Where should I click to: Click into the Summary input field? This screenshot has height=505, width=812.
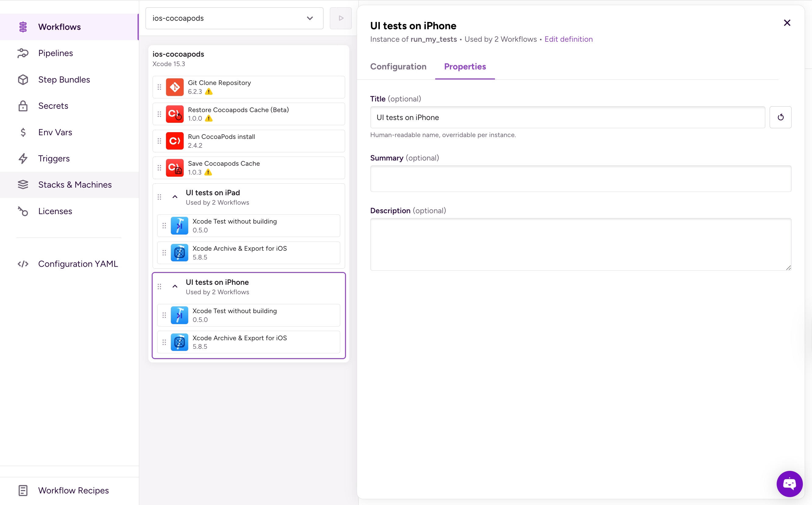pyautogui.click(x=580, y=179)
